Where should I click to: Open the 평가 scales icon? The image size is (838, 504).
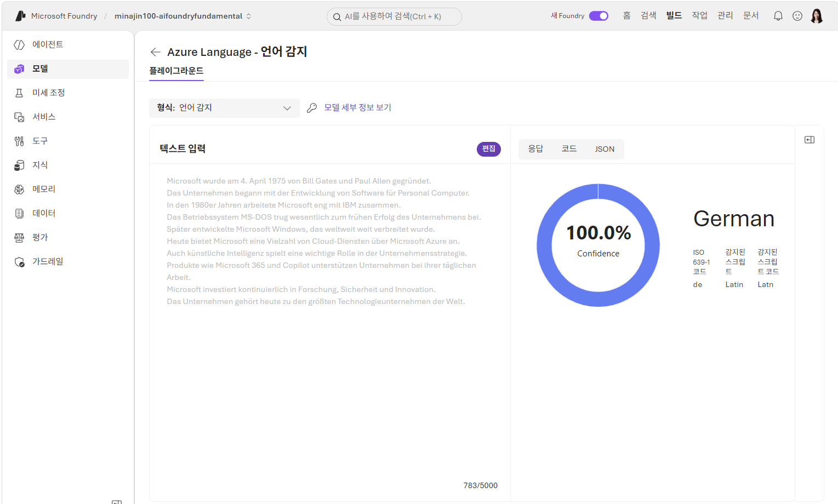[19, 238]
